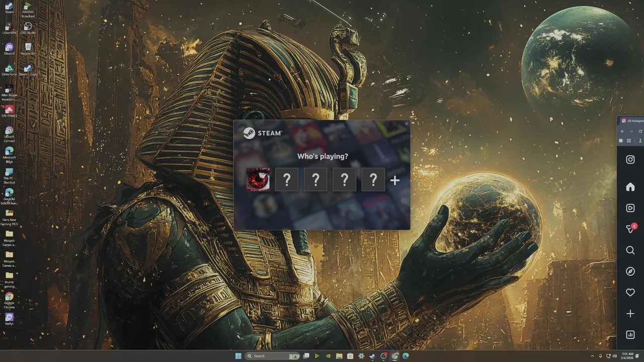Select the Discord desktop shortcut
644x362 pixels.
pyautogui.click(x=9, y=49)
